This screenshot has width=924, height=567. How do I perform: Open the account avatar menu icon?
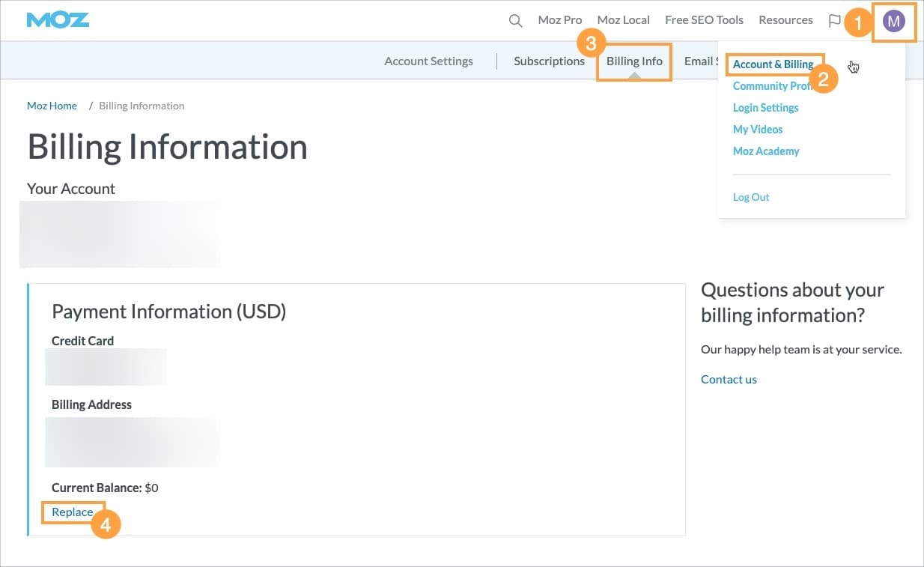point(893,21)
